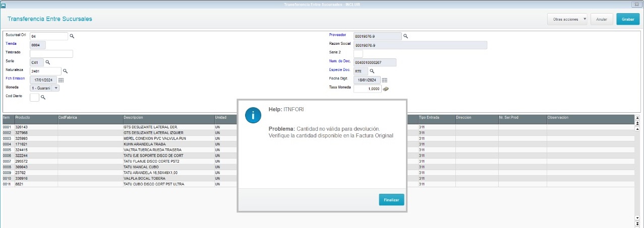Click product code 8821
The height and width of the screenshot is (228, 644).
tap(19, 184)
